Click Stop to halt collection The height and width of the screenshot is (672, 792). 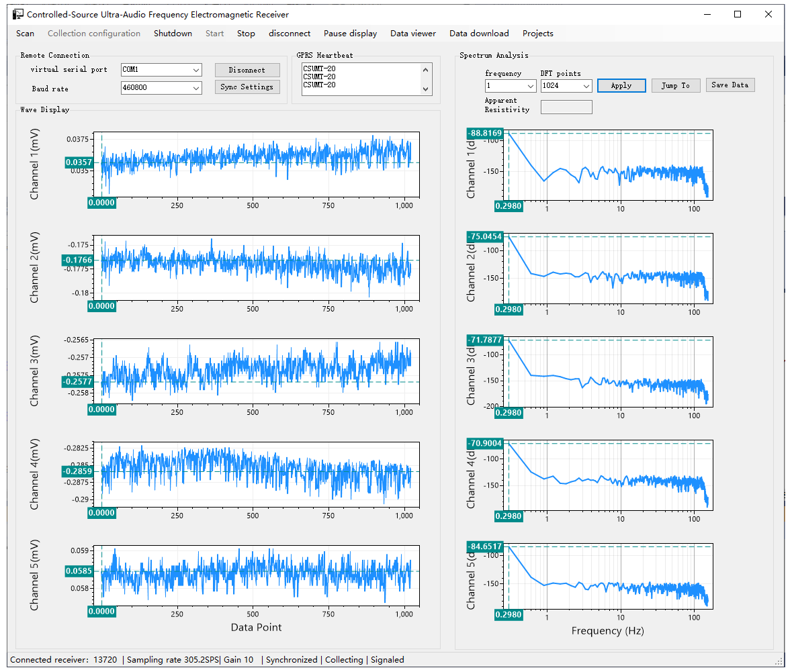click(246, 34)
